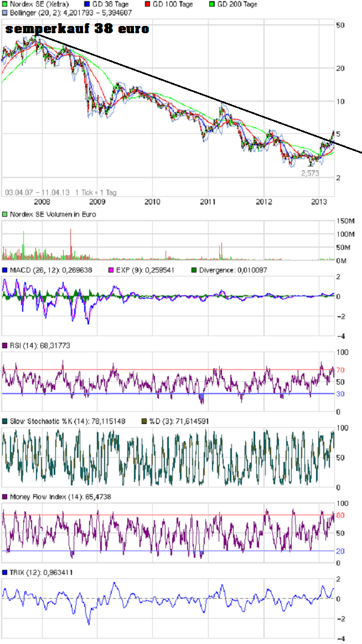The height and width of the screenshot is (644, 362).
Task: Click the 2013 year label
Action: (x=319, y=201)
